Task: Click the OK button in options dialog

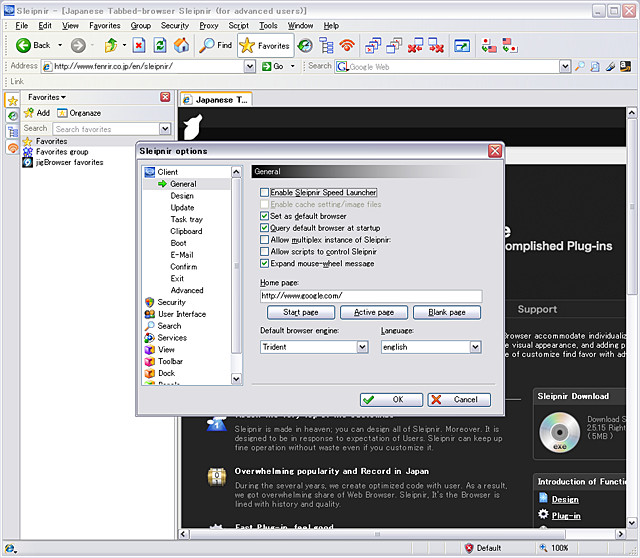Action: tap(391, 400)
